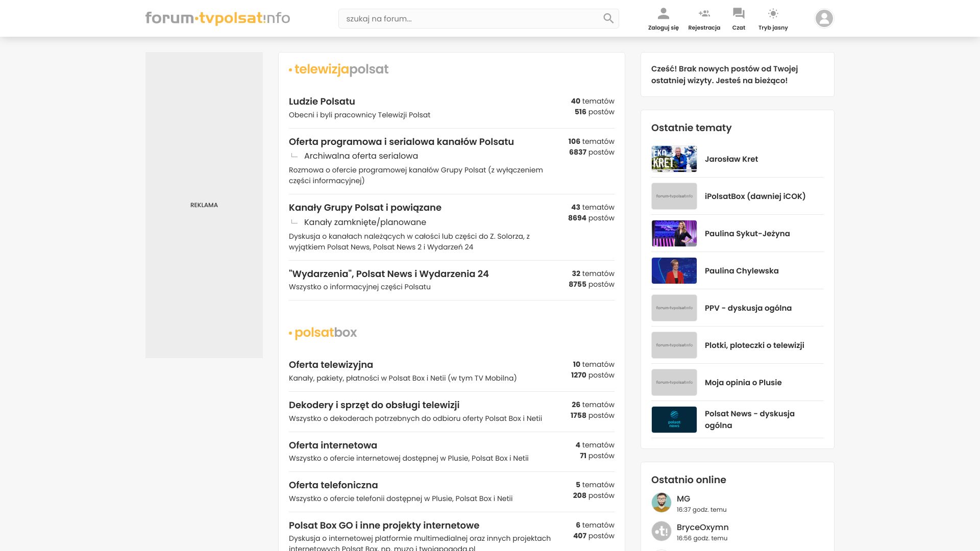Image resolution: width=980 pixels, height=551 pixels.
Task: Click the Polsat News logo thumbnail
Action: (x=674, y=419)
